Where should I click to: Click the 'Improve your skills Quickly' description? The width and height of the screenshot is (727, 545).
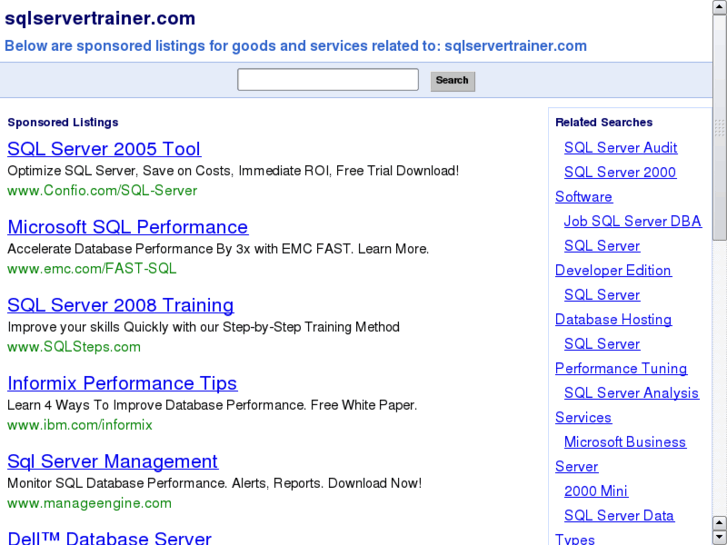tap(204, 327)
